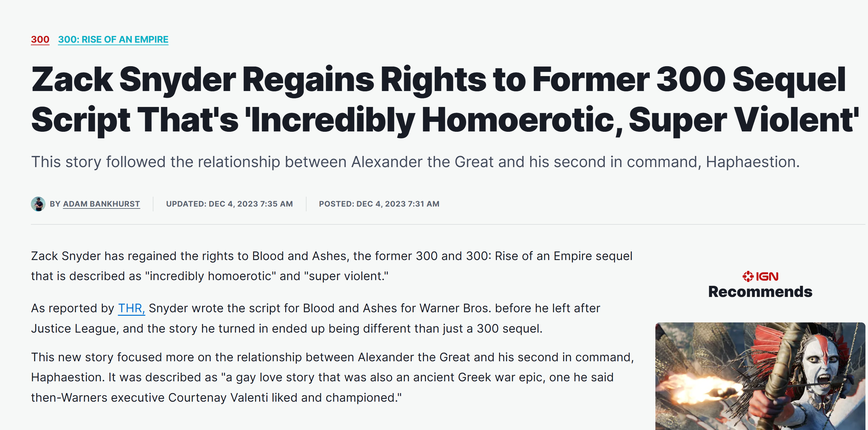Click the subheadline about Alexander and Haphaestion
Screen dimensions: 868x430
click(415, 162)
